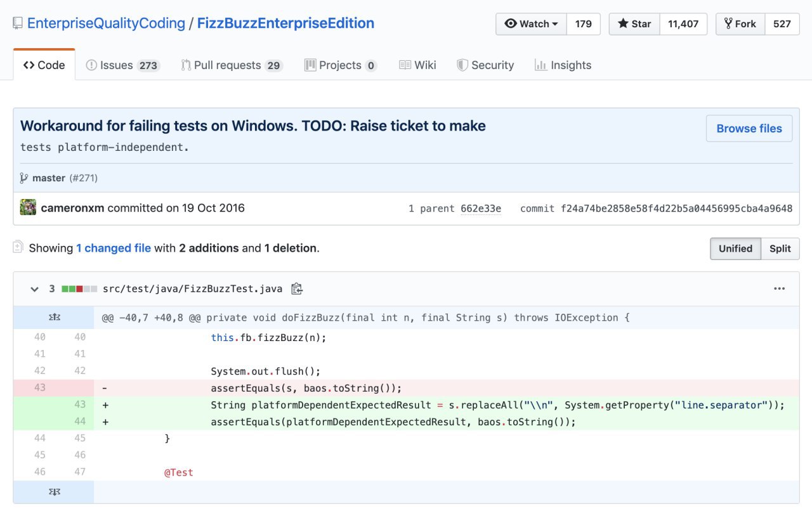Switch to Split diff view

pos(780,248)
